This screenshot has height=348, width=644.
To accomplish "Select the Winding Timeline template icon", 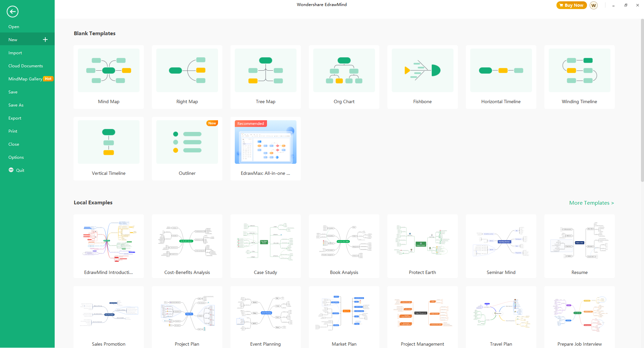I will [580, 70].
